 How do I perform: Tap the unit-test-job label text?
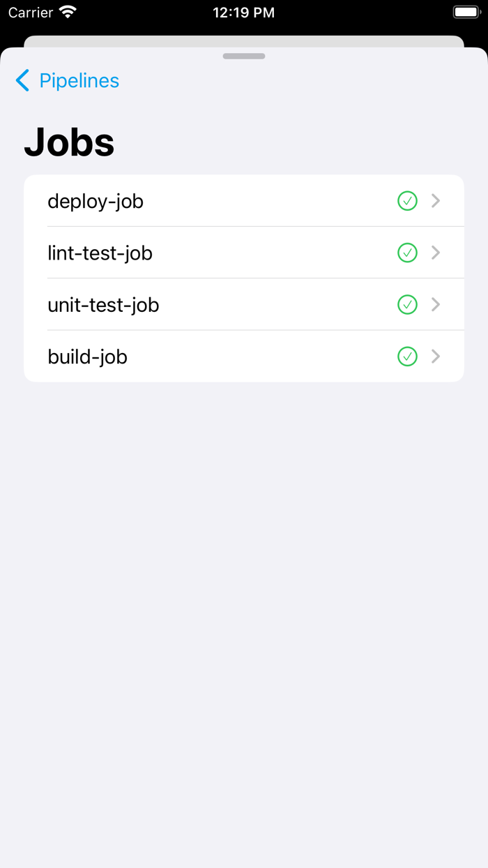pyautogui.click(x=103, y=304)
